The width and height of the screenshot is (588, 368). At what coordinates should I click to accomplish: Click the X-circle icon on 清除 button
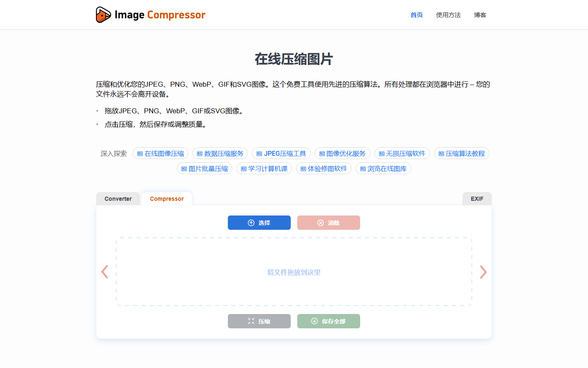pyautogui.click(x=321, y=223)
